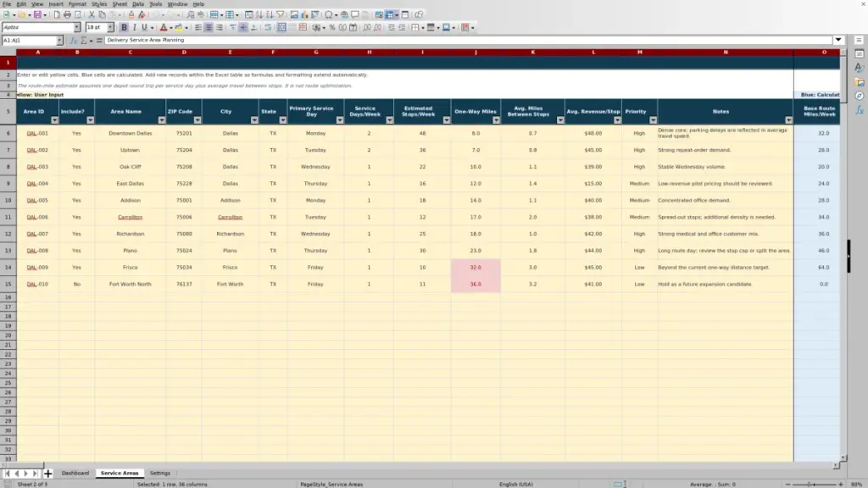
Task: Toggle Align Left
Action: click(198, 27)
